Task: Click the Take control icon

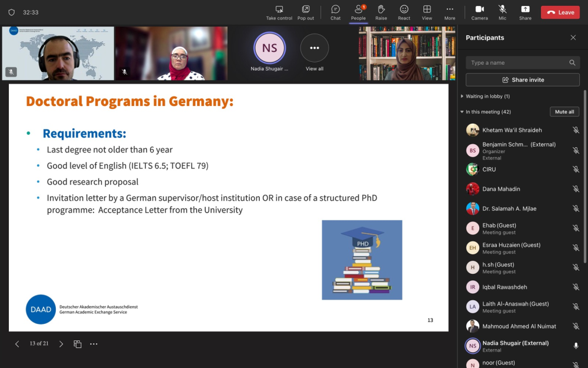Action: click(x=279, y=12)
